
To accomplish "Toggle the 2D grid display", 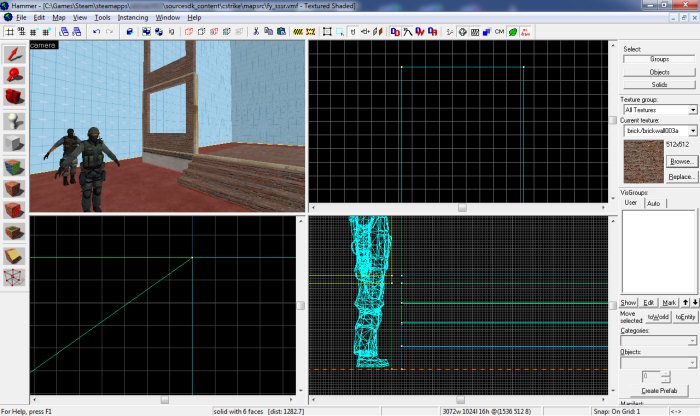I will (9, 32).
